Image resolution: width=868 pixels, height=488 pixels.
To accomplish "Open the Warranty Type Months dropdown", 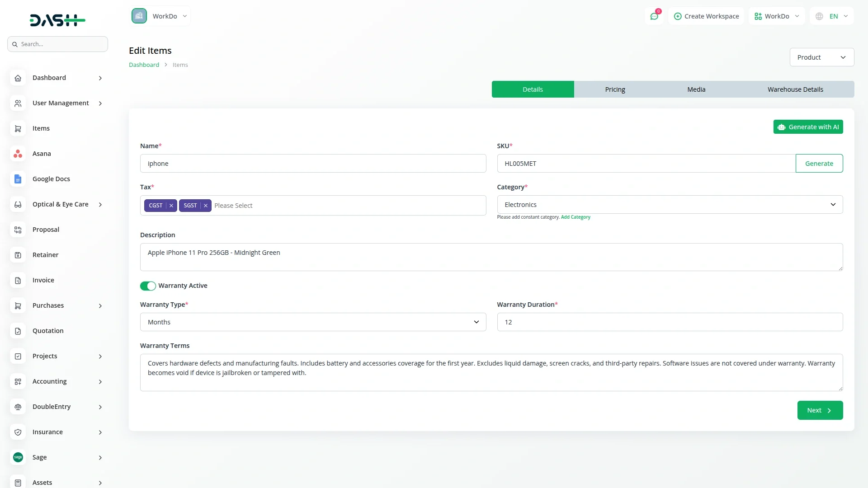I will click(x=313, y=322).
